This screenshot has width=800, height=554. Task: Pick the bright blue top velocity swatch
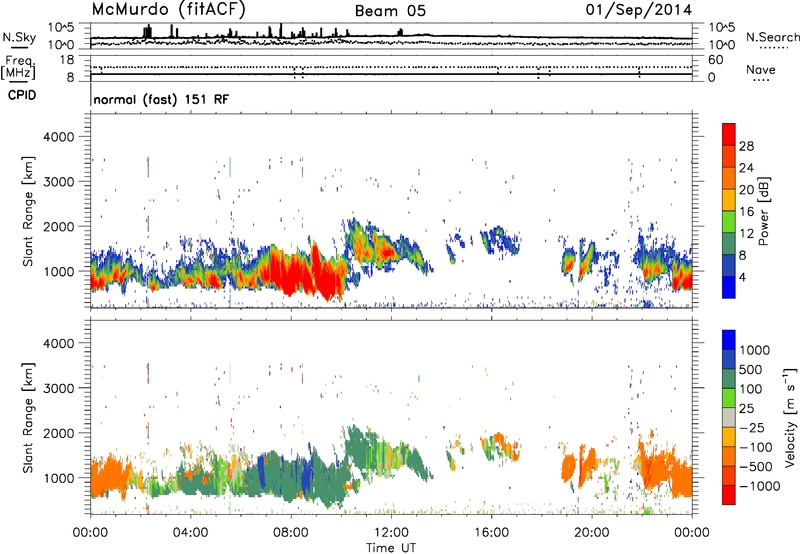coord(729,340)
